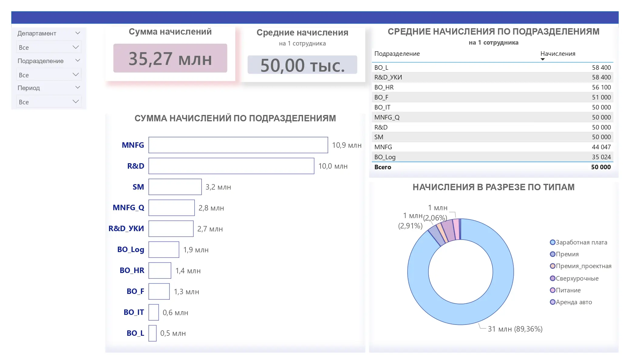The image size is (630, 364).
Task: Click the Премия_проектная legend marker
Action: point(553,266)
